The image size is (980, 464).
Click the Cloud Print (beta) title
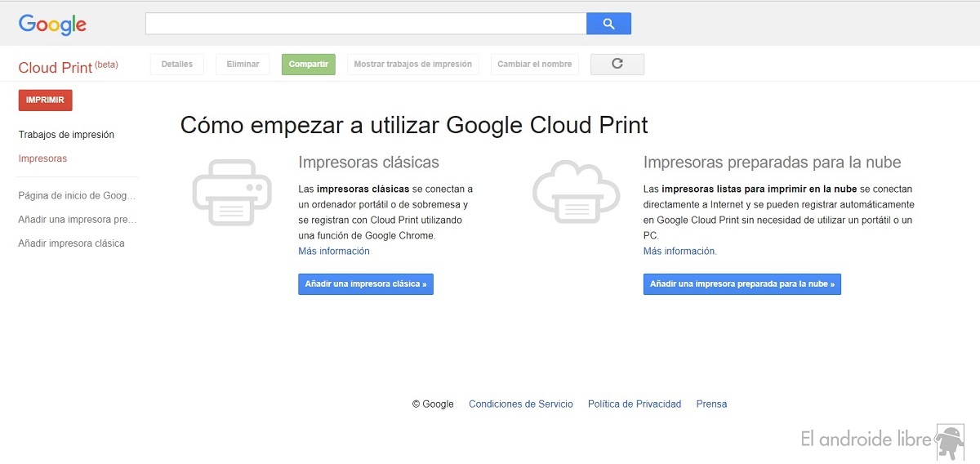coord(68,67)
